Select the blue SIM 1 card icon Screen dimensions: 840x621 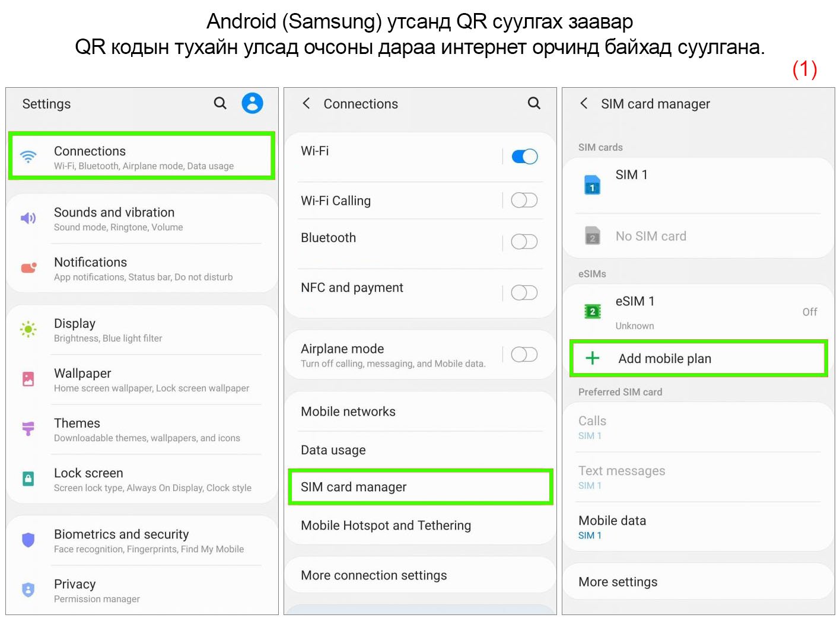[x=592, y=185]
